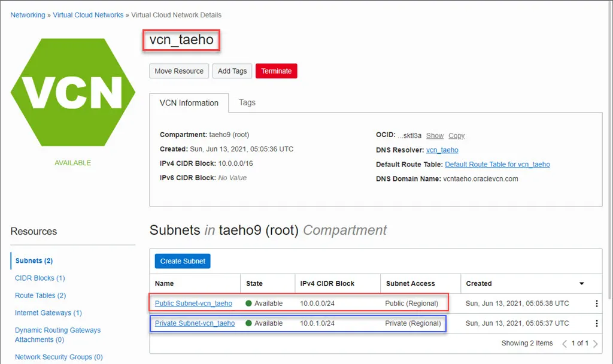
Task: Switch to the Tags tab
Action: point(247,102)
